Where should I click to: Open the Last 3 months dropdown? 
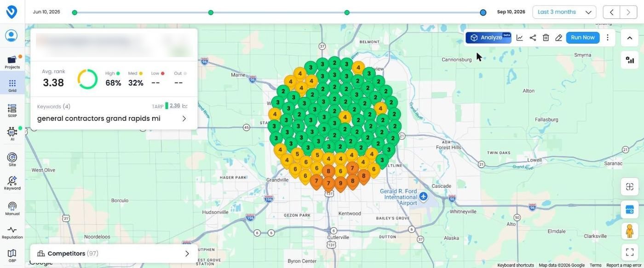564,12
